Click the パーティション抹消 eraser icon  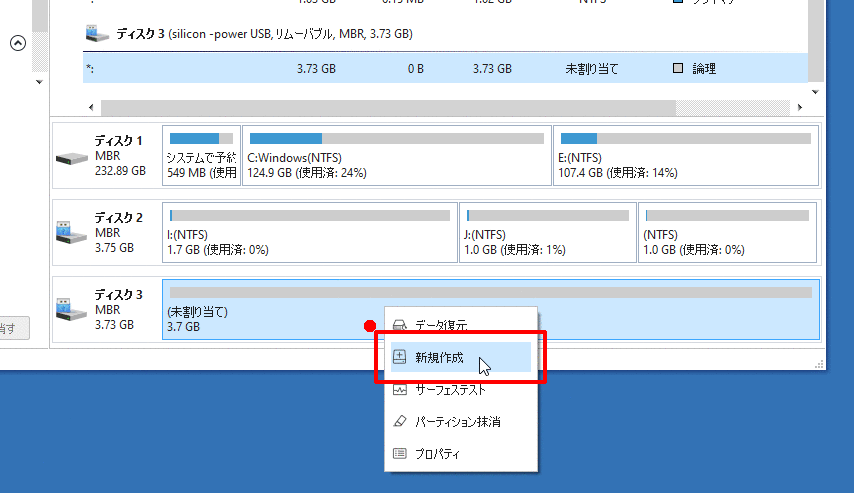(x=400, y=422)
